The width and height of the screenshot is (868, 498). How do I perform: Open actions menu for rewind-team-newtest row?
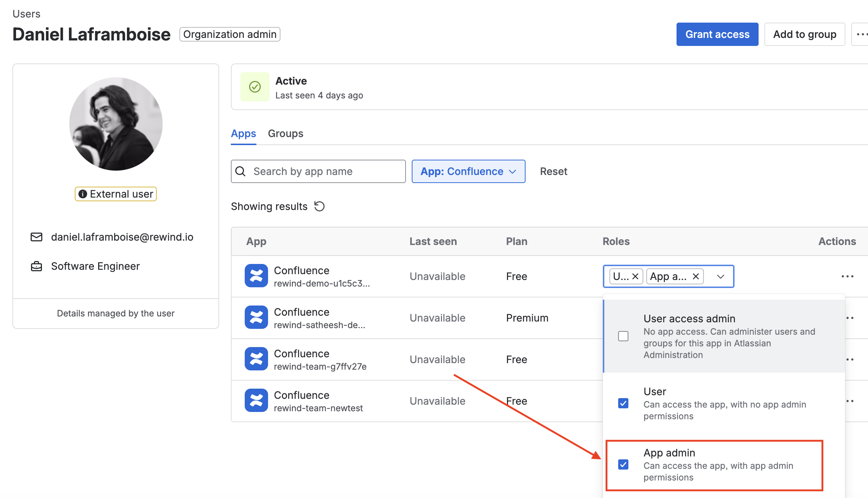pos(850,401)
